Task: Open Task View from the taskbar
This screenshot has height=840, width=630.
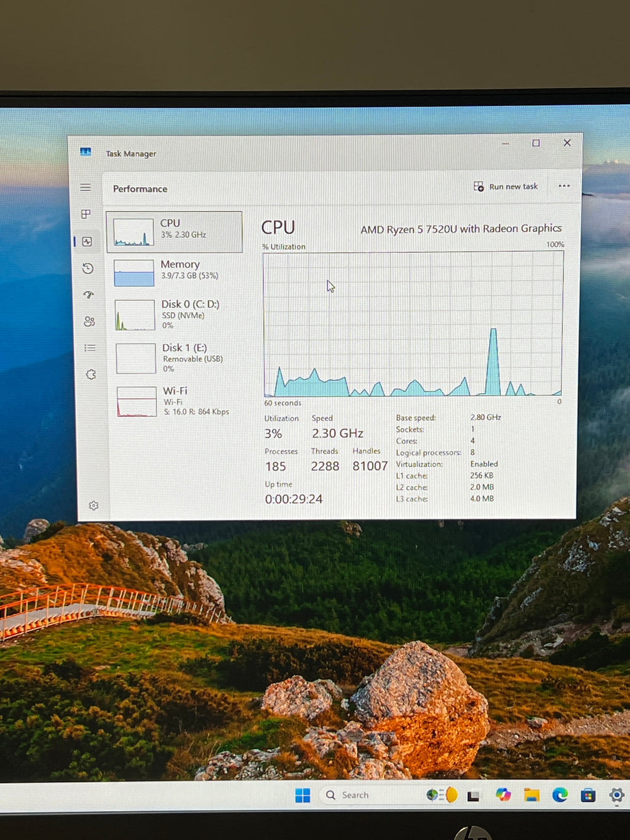Action: click(x=473, y=796)
